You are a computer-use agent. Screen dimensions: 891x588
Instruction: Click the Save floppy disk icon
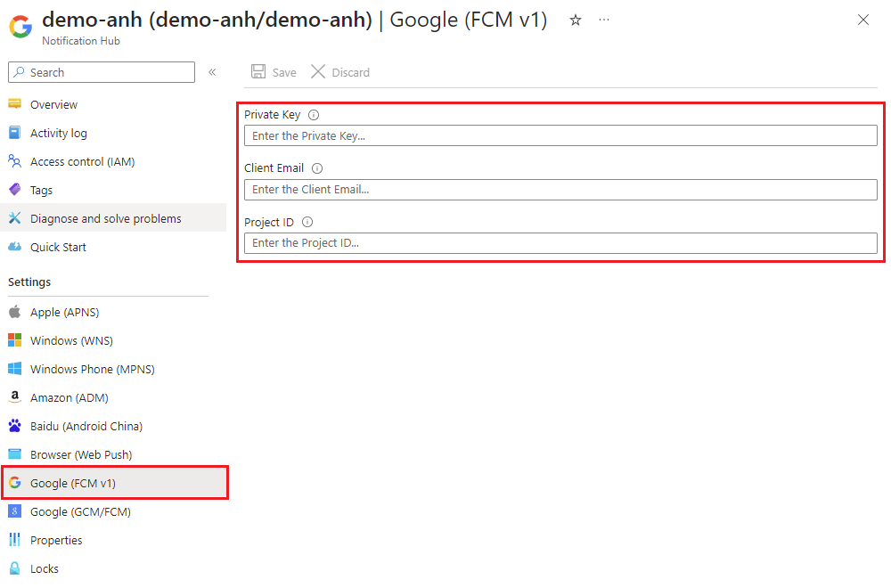click(258, 71)
